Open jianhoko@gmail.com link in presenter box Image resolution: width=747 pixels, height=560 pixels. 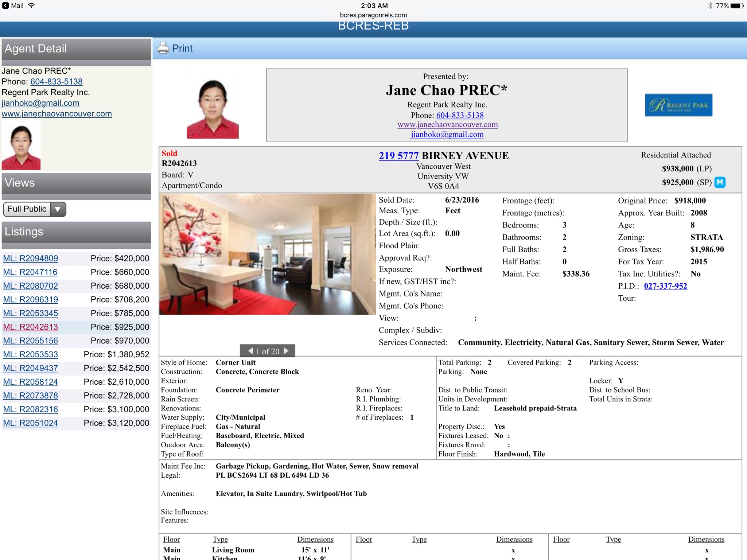447,135
